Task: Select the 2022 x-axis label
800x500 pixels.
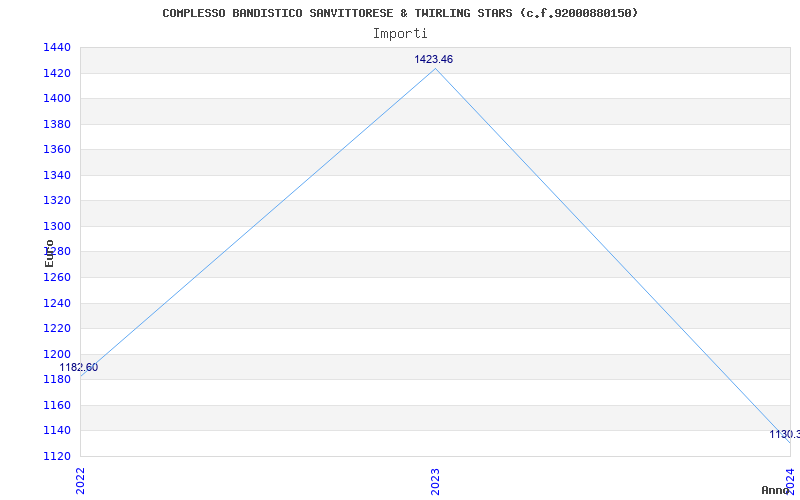Action: click(81, 481)
